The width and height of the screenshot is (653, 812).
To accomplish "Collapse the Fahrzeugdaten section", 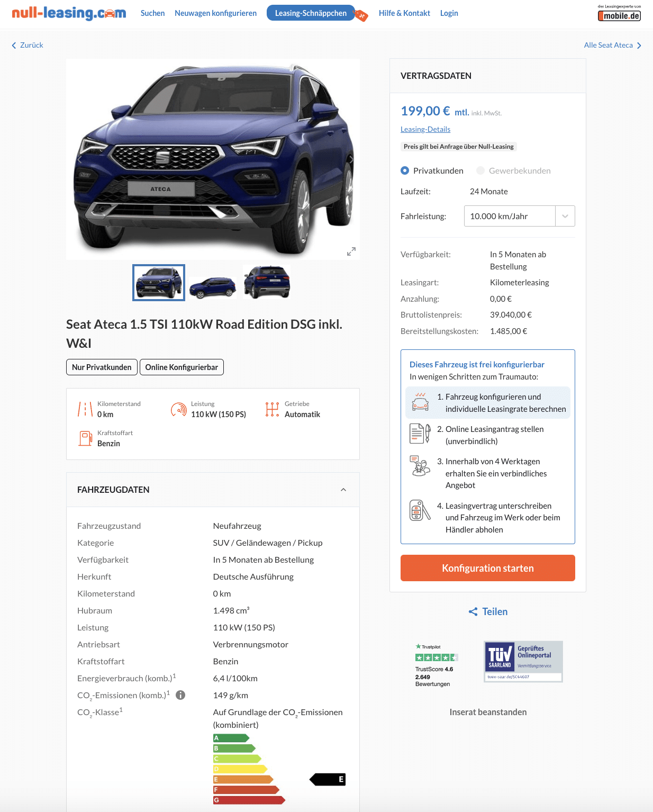I will (343, 490).
